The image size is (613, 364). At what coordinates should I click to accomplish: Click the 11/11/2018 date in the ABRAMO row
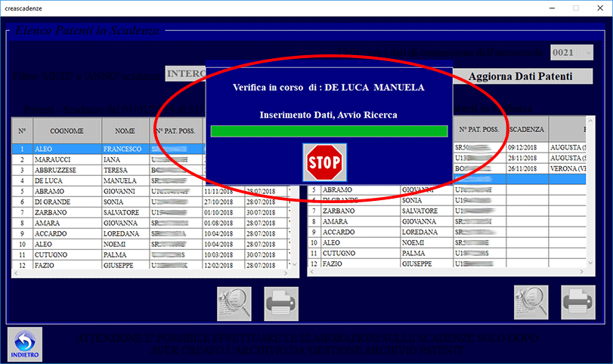pyautogui.click(x=218, y=191)
